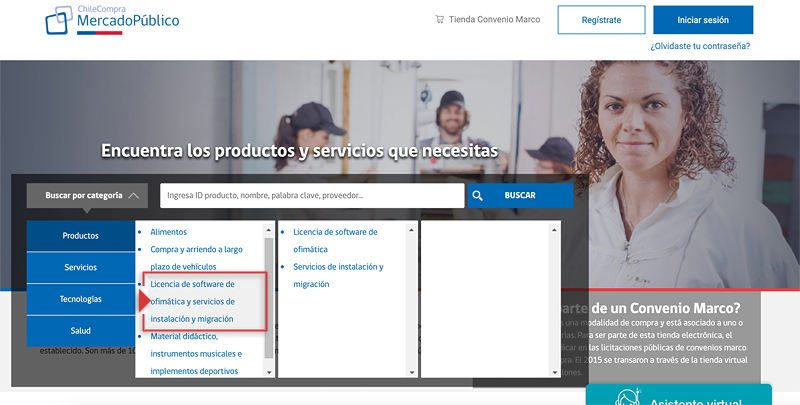Open Compra y arriendo a largo plazo de vehículos

[196, 258]
